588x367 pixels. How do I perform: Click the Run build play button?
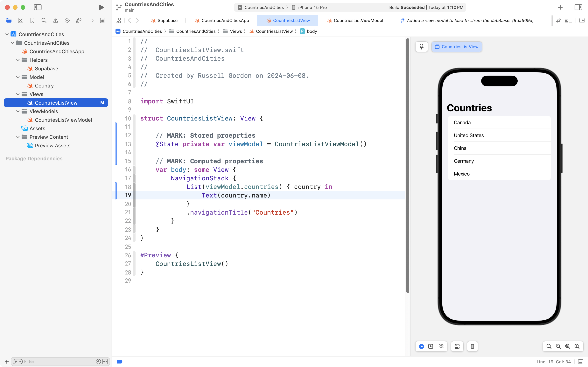(101, 7)
